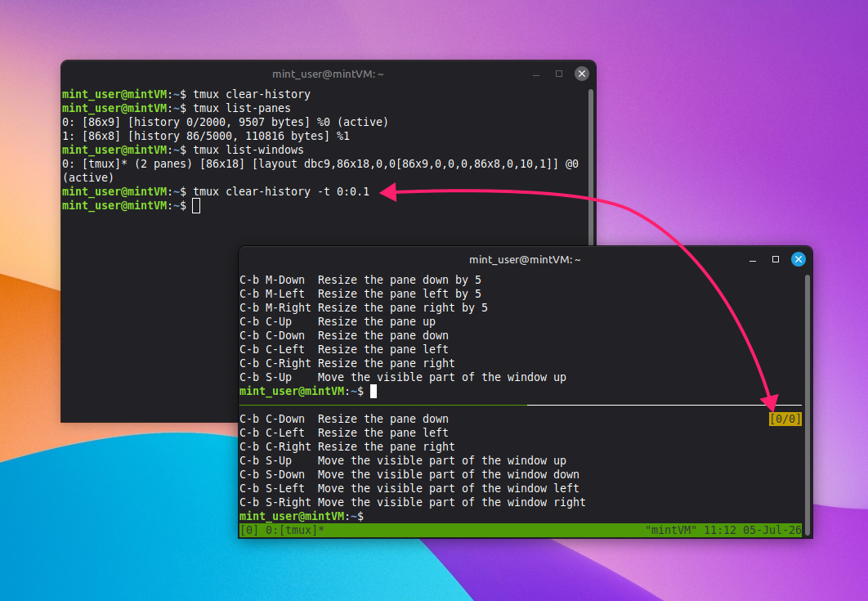The width and height of the screenshot is (868, 601).
Task: Click the "mintVM" hostname in tmux status bar
Action: pyautogui.click(x=671, y=530)
